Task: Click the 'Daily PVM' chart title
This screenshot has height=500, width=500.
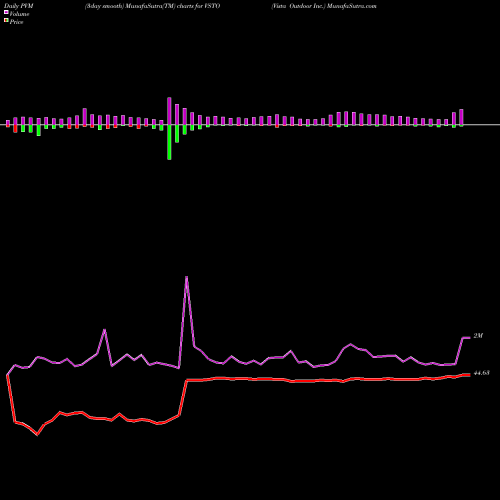Action: tap(19, 6)
